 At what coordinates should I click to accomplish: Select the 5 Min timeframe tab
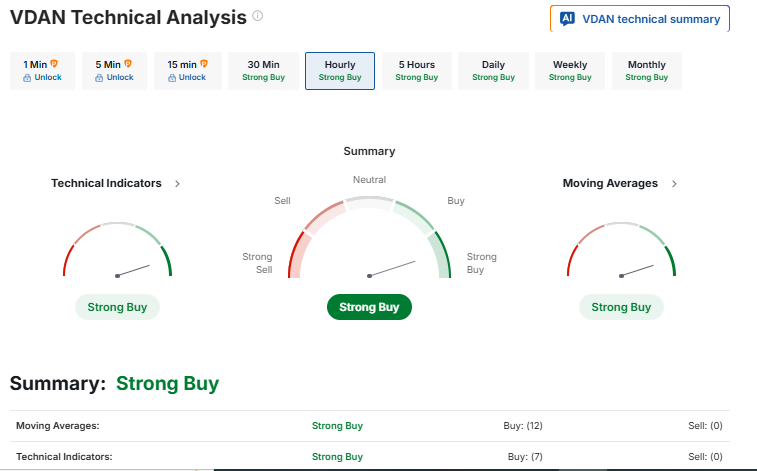[x=114, y=71]
